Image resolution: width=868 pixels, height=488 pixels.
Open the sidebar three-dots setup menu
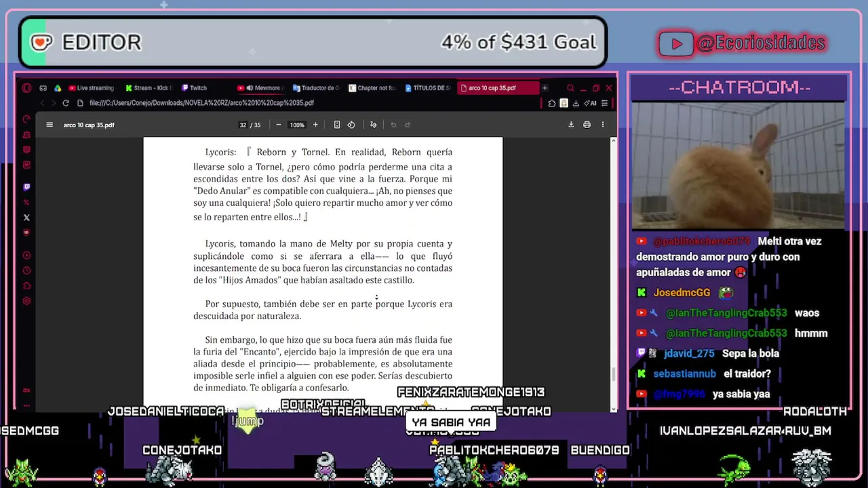[26, 405]
